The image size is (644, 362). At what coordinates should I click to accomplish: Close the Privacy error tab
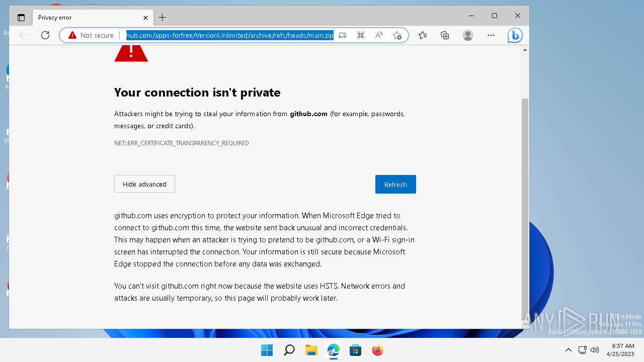click(x=145, y=18)
